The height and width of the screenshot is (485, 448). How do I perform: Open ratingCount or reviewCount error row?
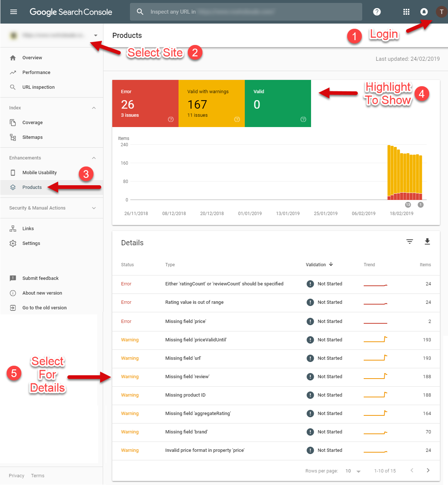(x=276, y=284)
